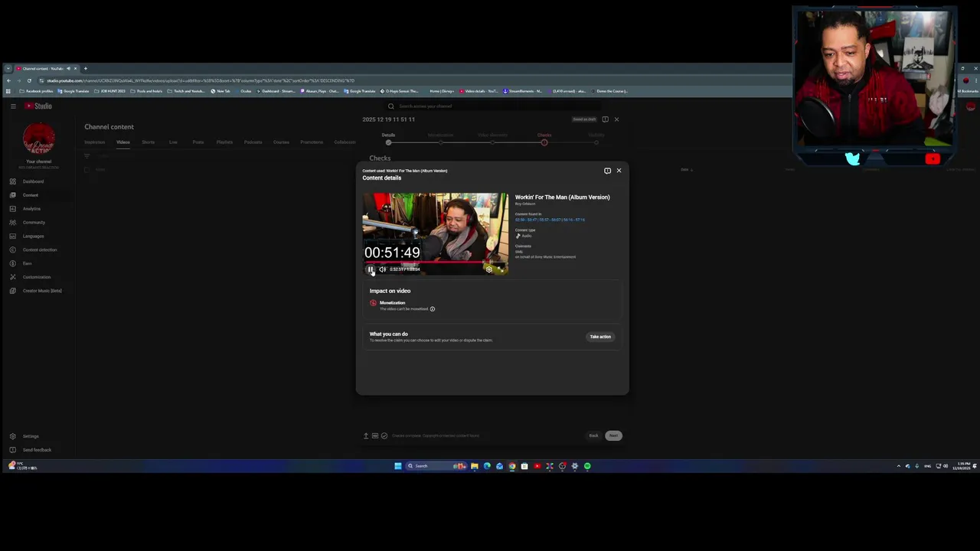
Task: Switch to the Podcasts tab
Action: pyautogui.click(x=253, y=142)
